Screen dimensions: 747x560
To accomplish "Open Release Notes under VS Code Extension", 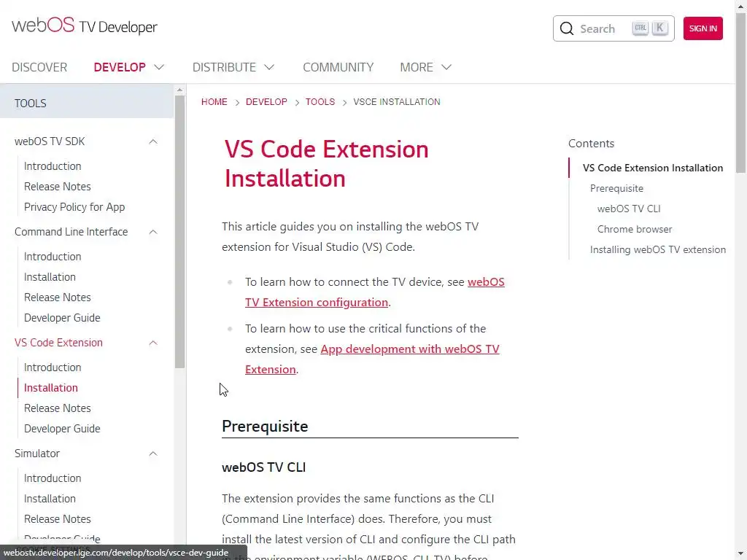I will (x=57, y=408).
